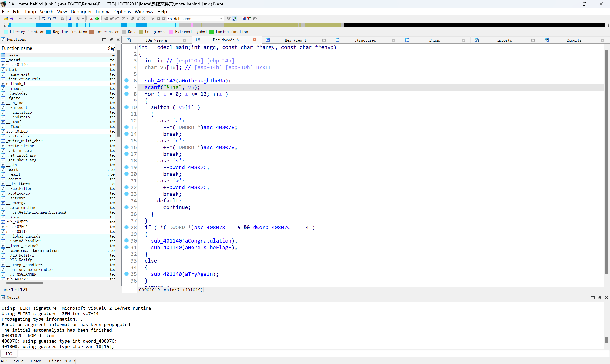Switch to the Exports tab

pyautogui.click(x=574, y=40)
